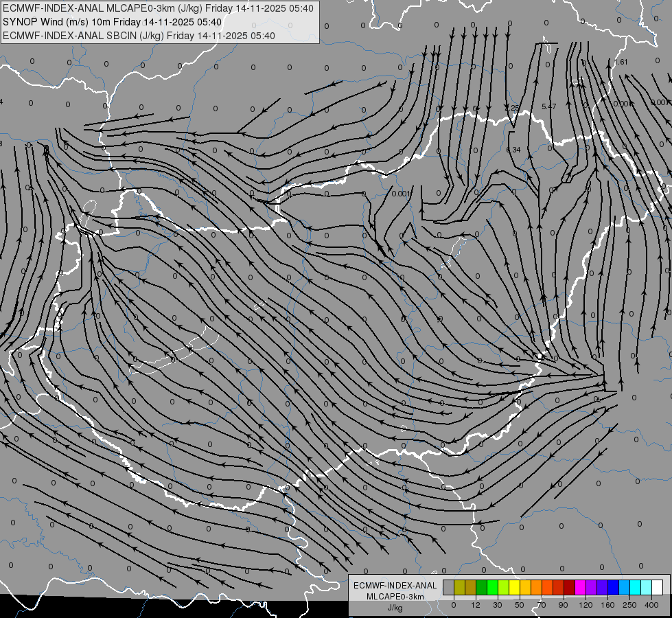Click the MLCAPE0-3km title line at top
Screen dimensions: 672x618
(158, 8)
